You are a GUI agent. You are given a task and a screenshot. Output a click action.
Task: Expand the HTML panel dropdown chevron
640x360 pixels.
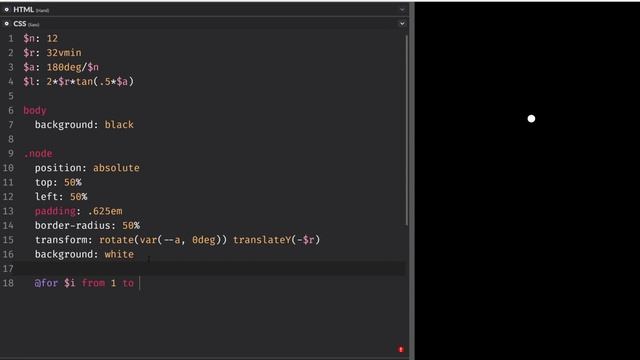coord(402,9)
